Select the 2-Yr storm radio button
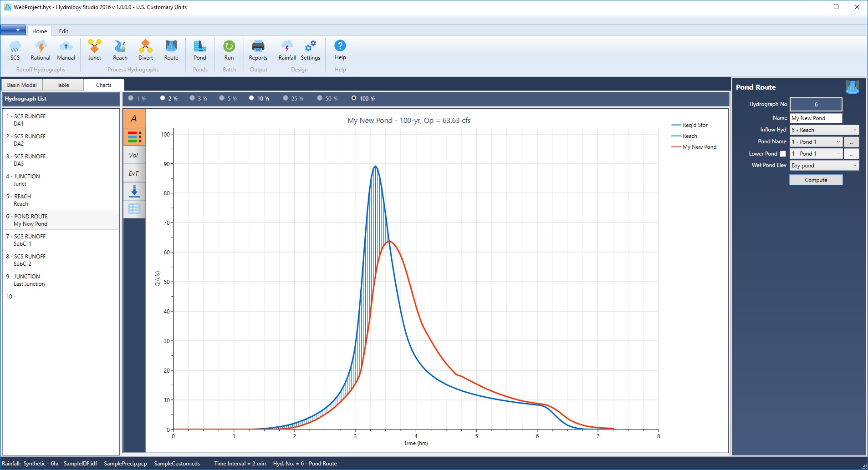Image resolution: width=868 pixels, height=470 pixels. tap(163, 97)
